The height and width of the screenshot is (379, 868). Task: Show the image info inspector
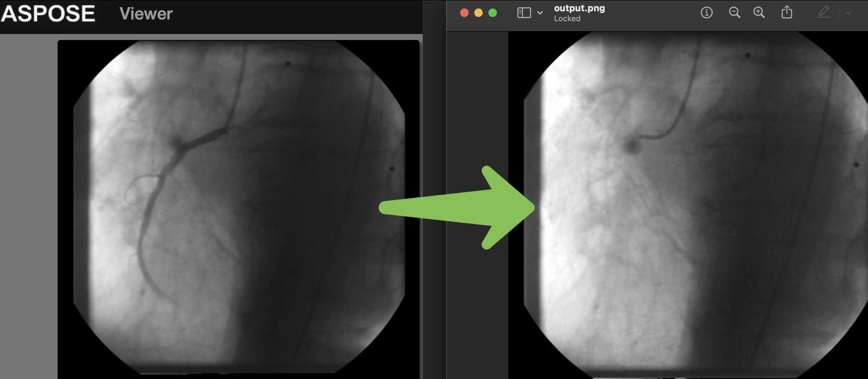[706, 13]
